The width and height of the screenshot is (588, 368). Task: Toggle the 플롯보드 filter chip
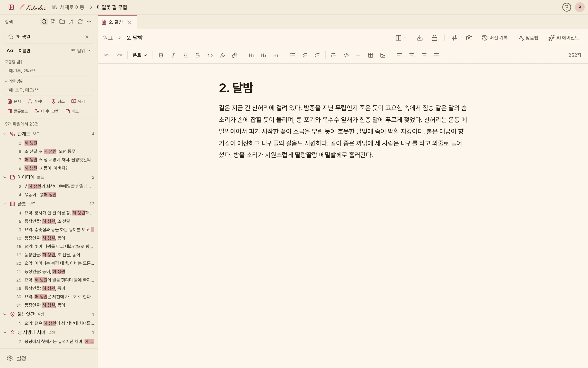pos(18,111)
